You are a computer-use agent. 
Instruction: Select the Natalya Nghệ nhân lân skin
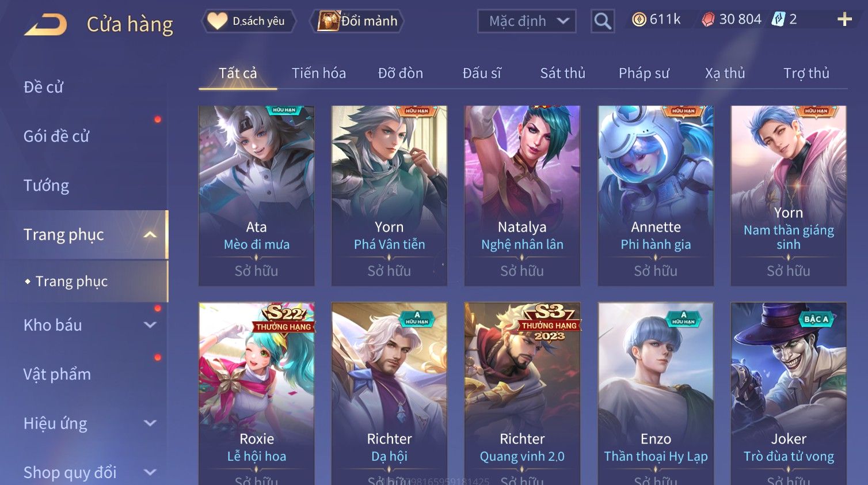pos(522,196)
